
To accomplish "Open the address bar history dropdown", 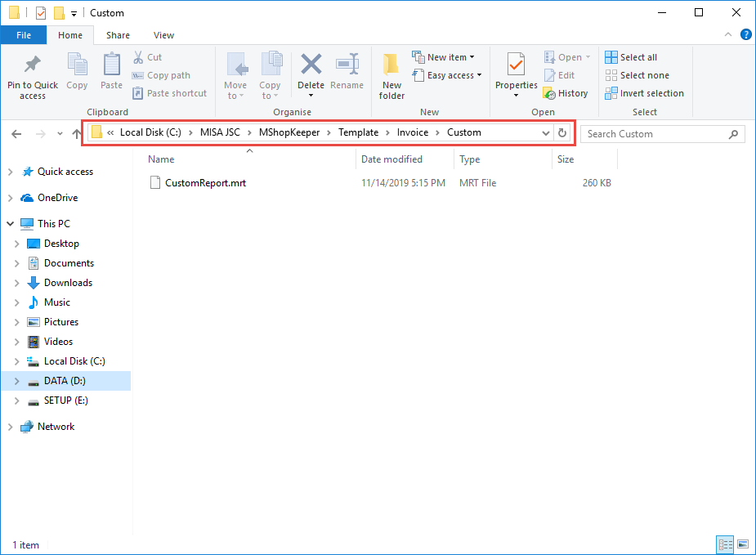I will pos(545,133).
